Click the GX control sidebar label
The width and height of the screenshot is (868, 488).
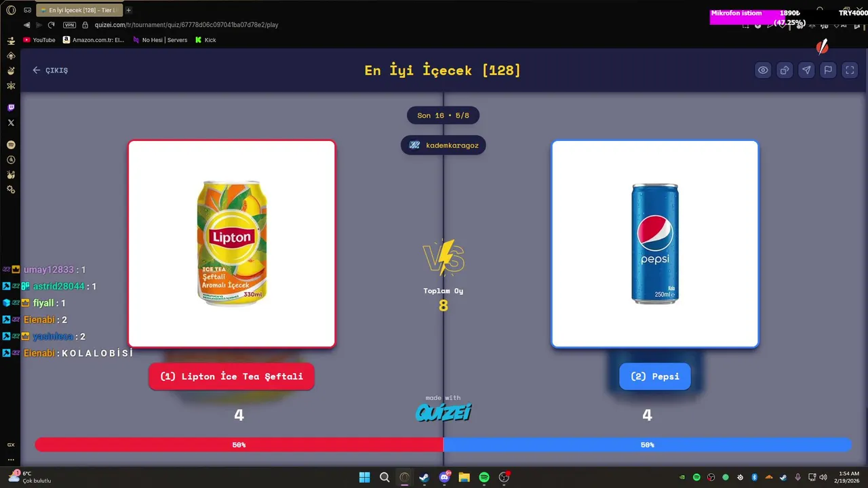tap(11, 445)
